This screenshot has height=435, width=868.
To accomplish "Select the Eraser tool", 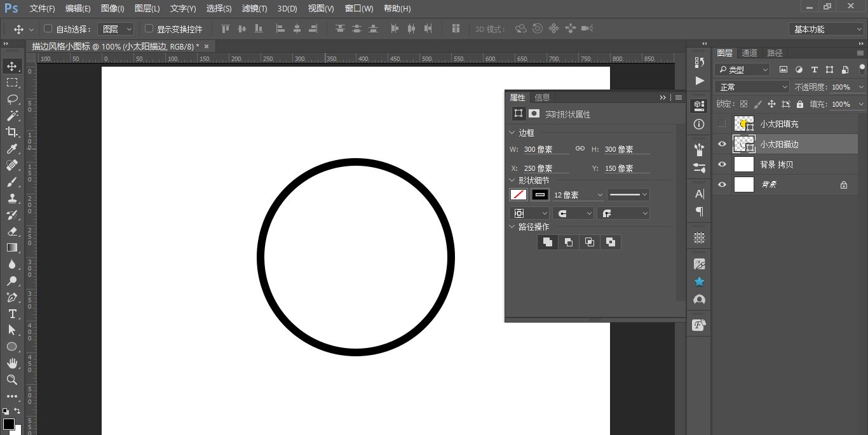I will (12, 231).
